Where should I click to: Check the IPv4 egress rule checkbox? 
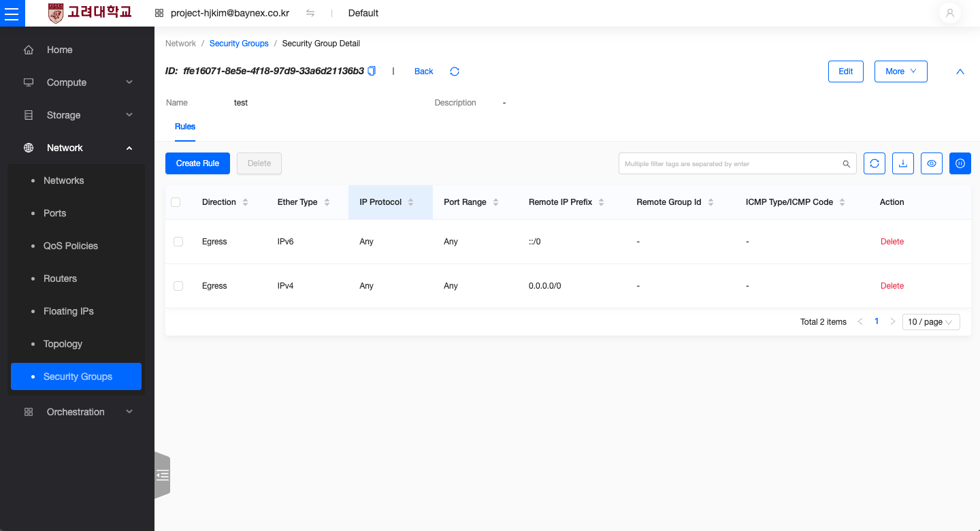(178, 286)
